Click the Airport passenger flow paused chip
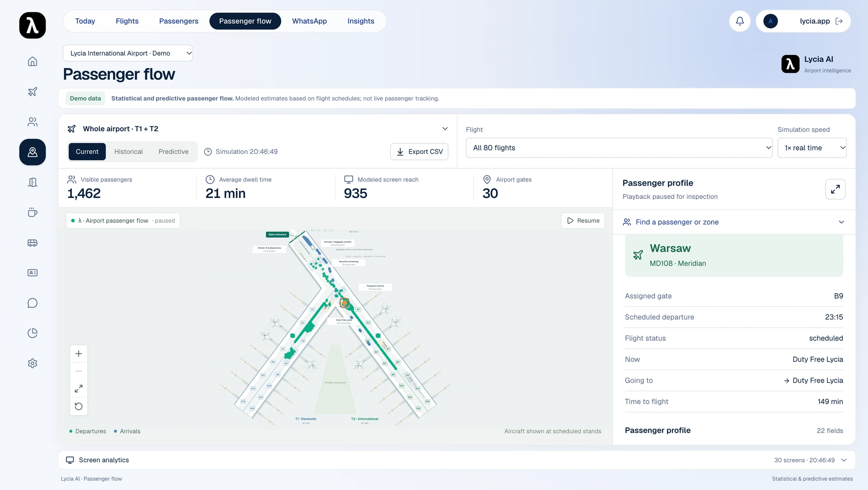Image resolution: width=868 pixels, height=490 pixels. pyautogui.click(x=123, y=221)
